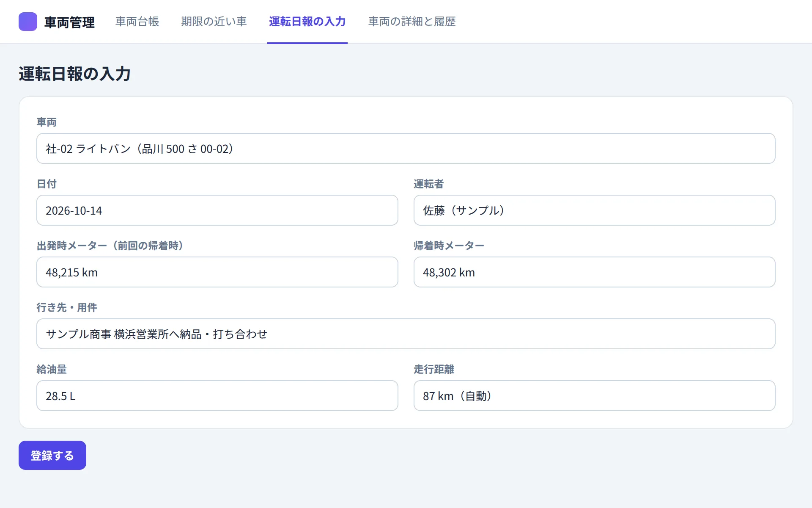The width and height of the screenshot is (812, 508).
Task: Click the 走行距離 field showing 87 km
Action: pyautogui.click(x=594, y=396)
